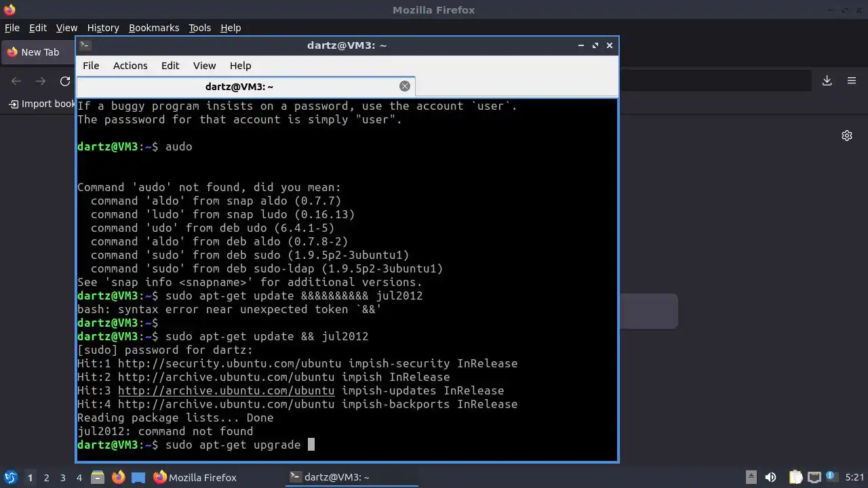Viewport: 868px width, 488px height.
Task: Switch to dartz@VM3 terminal in the taskbar
Action: 352,477
